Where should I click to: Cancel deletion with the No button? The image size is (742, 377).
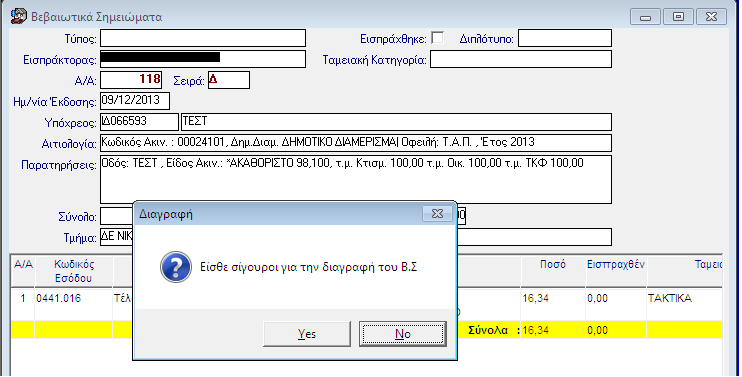[403, 333]
